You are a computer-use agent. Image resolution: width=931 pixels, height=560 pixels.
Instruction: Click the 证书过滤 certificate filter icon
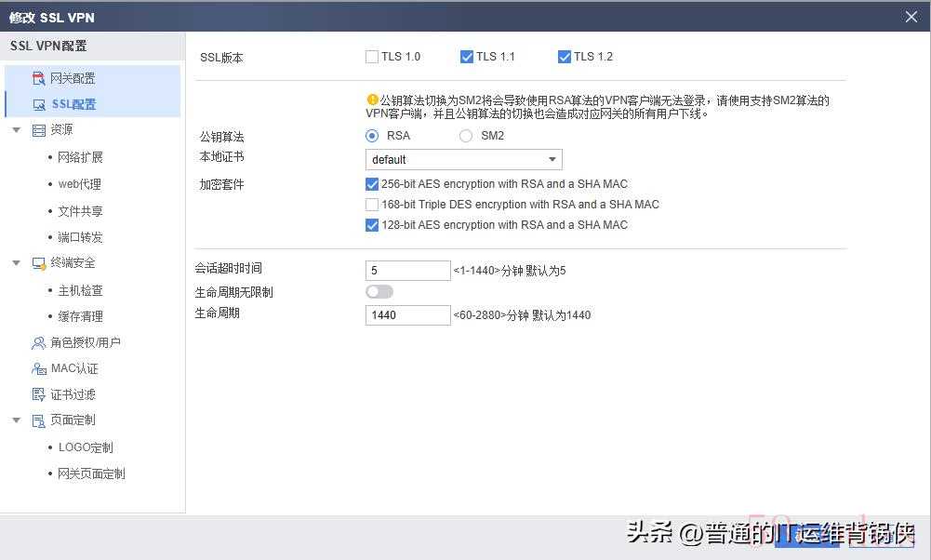click(x=38, y=394)
